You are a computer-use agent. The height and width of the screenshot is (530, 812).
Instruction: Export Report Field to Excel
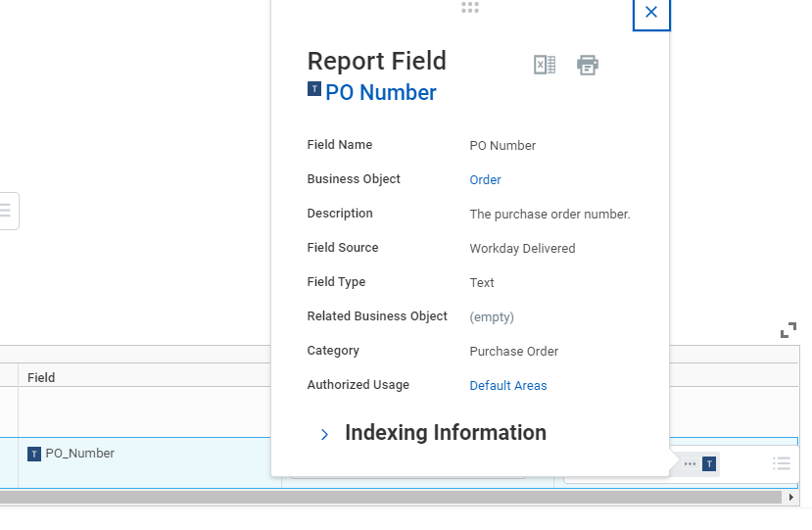(x=545, y=65)
